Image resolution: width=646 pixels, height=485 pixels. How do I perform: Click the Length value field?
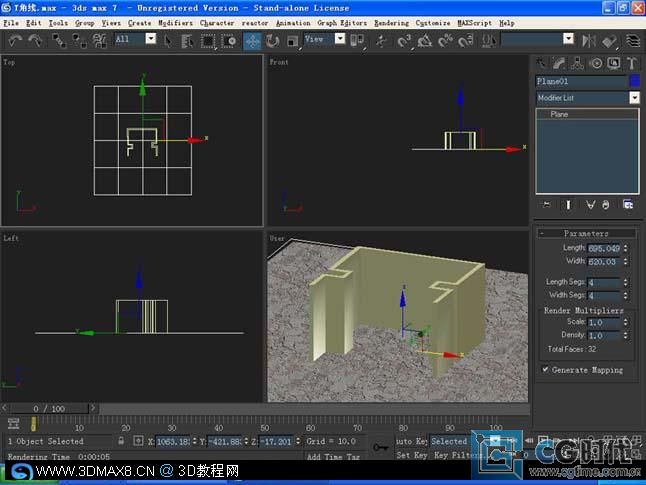point(604,248)
